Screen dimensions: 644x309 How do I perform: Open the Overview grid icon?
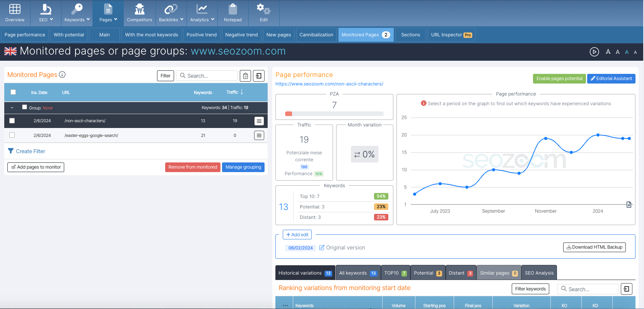click(x=15, y=9)
